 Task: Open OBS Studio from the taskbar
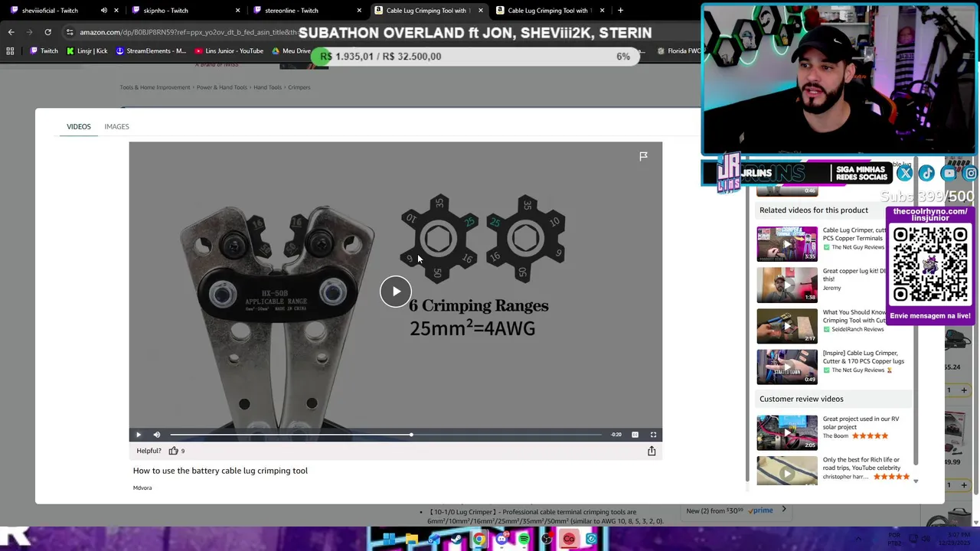tap(547, 540)
